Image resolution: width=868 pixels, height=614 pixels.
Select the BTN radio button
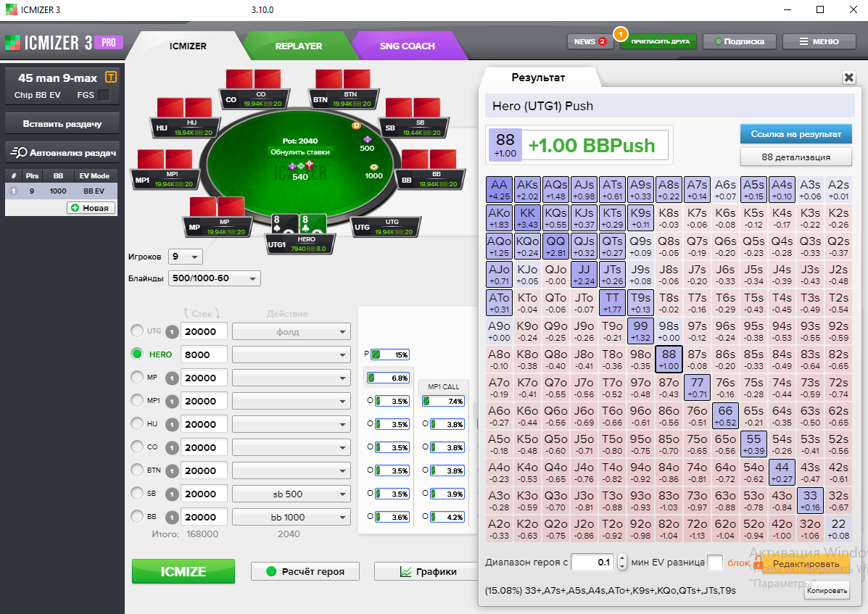click(x=137, y=470)
